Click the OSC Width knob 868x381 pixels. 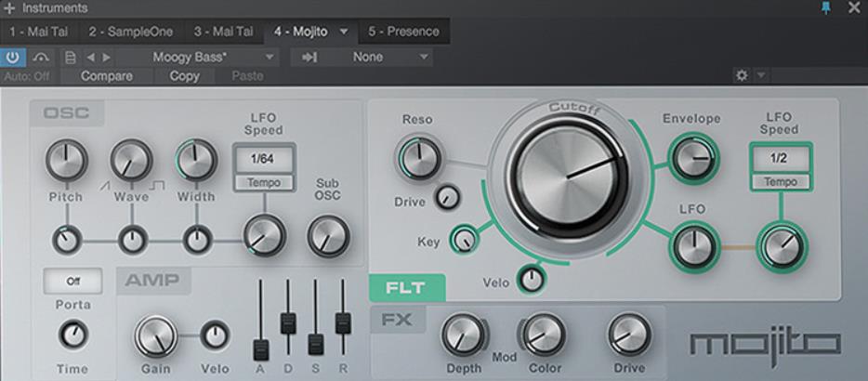(x=196, y=160)
